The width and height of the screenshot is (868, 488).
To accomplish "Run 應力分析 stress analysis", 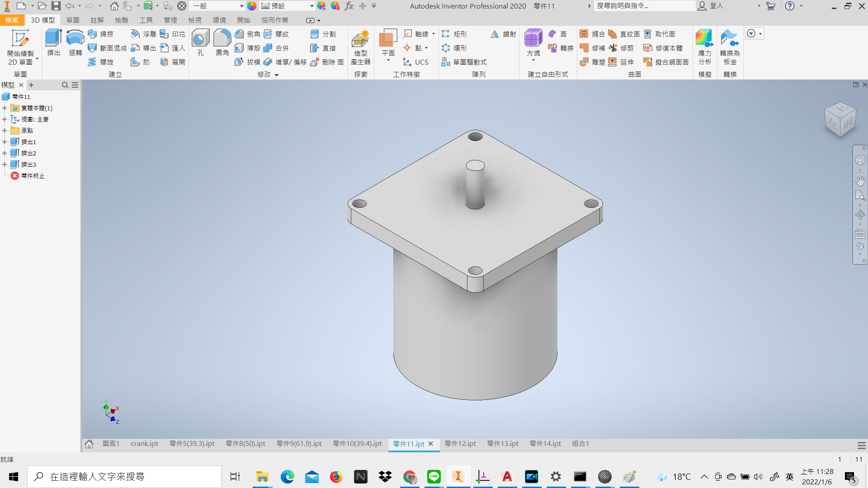I will 704,47.
